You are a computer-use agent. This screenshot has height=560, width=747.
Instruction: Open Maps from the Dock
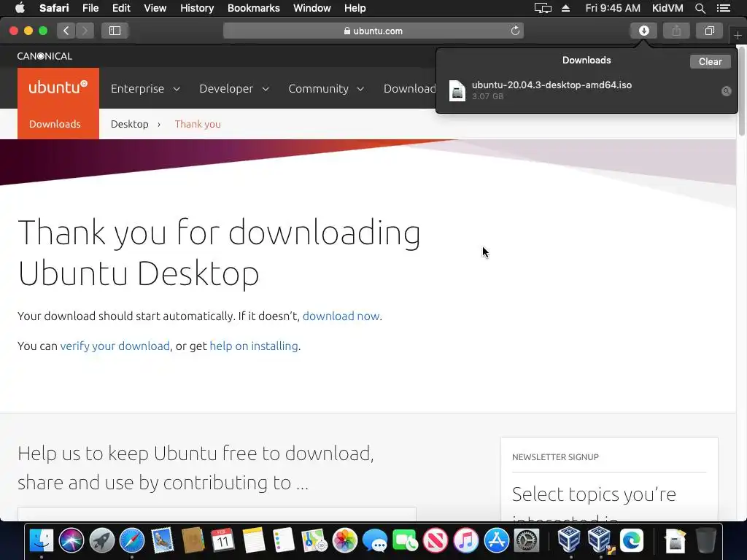tap(314, 540)
